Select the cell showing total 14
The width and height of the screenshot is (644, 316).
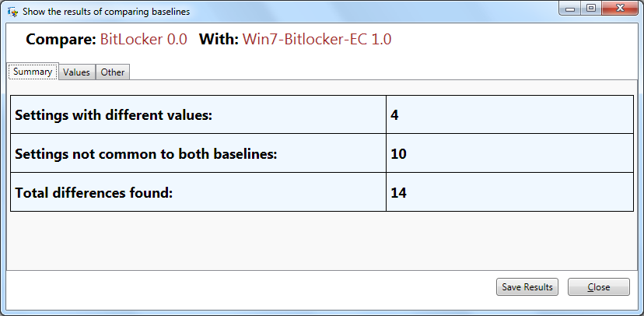(x=509, y=191)
